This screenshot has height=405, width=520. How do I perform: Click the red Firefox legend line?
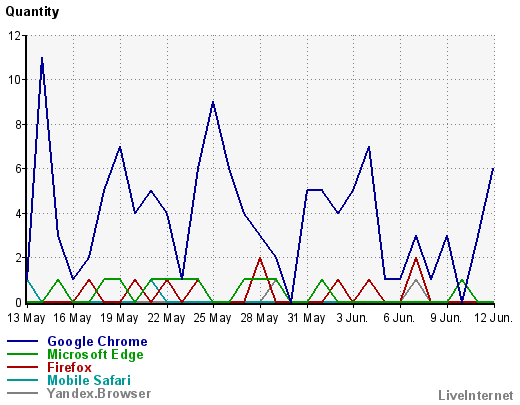coord(22,367)
